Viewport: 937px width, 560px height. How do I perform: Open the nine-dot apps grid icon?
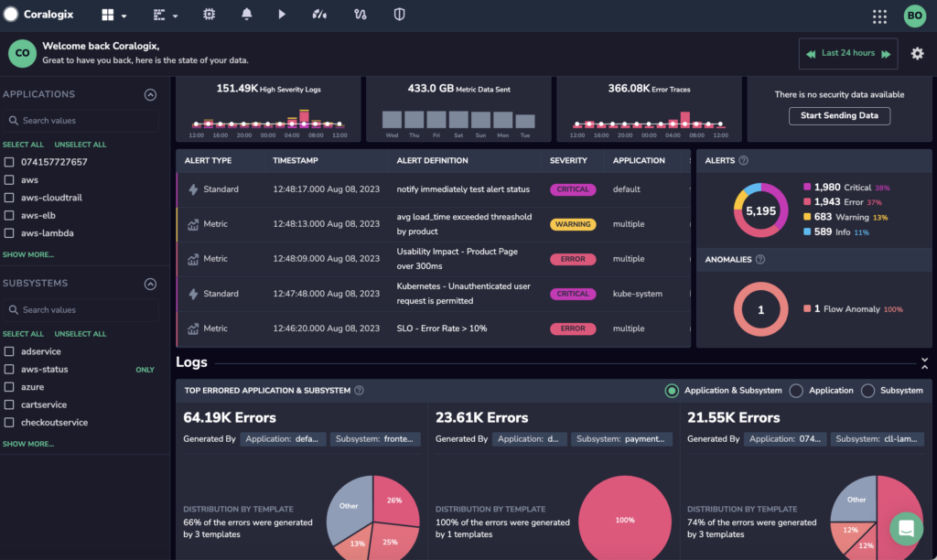tap(879, 16)
